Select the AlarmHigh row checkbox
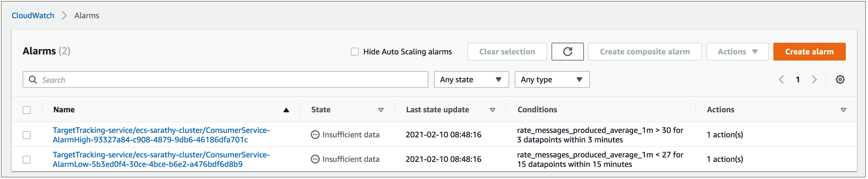Screen dimensions: 868x179 (27, 135)
